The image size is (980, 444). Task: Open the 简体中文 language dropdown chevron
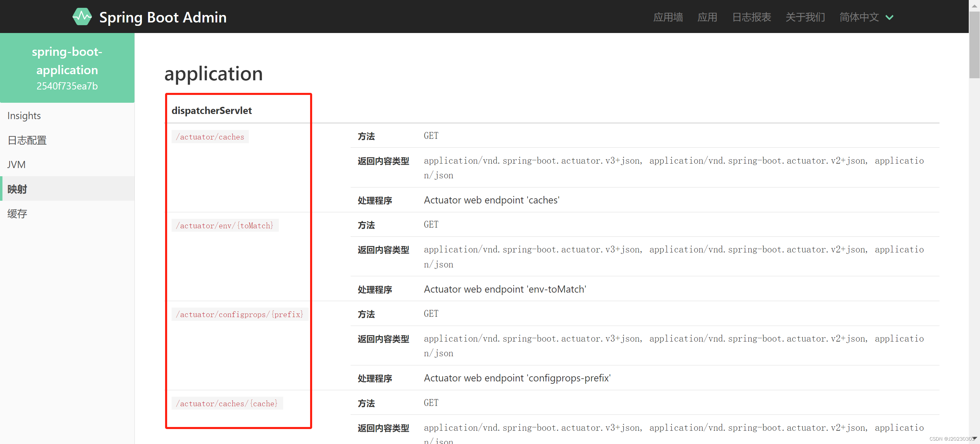click(889, 17)
